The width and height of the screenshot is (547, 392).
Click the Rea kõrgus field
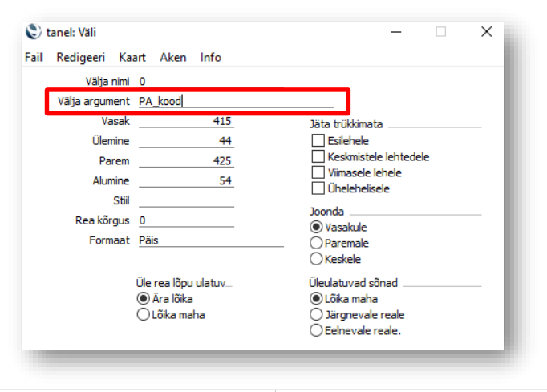[186, 220]
